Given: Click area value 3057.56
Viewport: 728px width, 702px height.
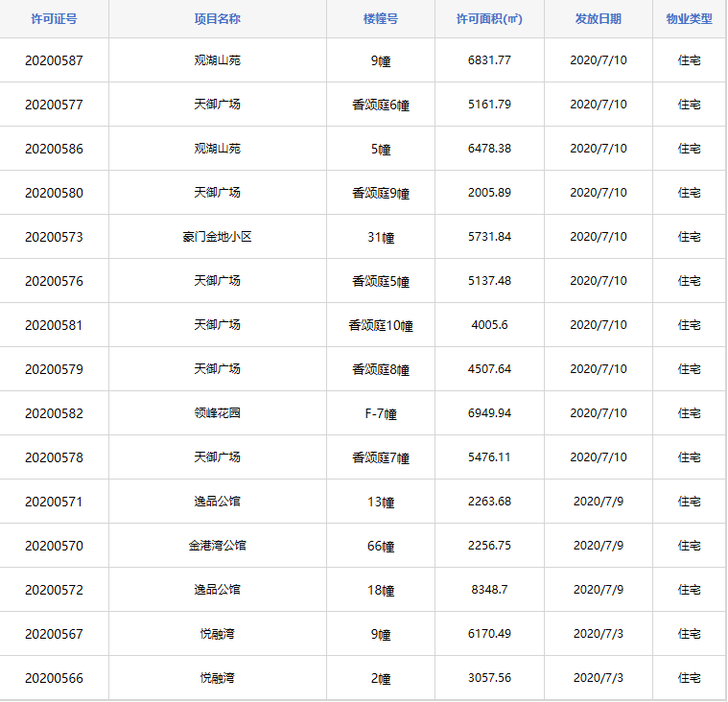Looking at the screenshot, I should (489, 678).
